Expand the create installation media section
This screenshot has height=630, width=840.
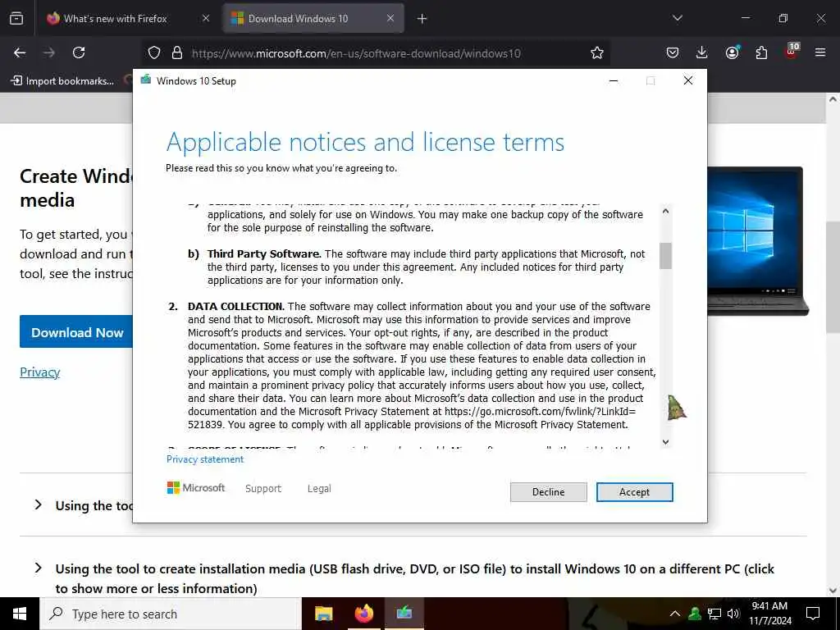(x=405, y=578)
